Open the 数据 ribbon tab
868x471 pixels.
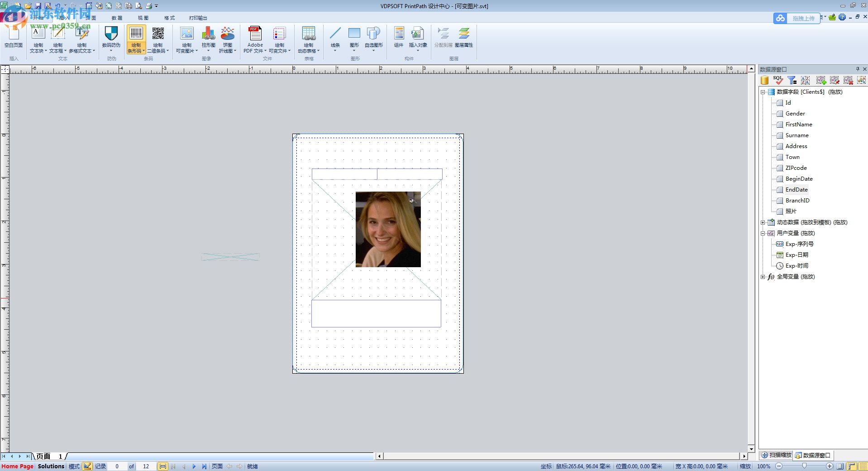point(117,18)
